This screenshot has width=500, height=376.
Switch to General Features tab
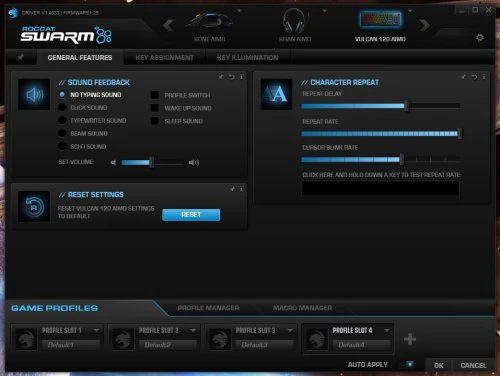point(80,57)
